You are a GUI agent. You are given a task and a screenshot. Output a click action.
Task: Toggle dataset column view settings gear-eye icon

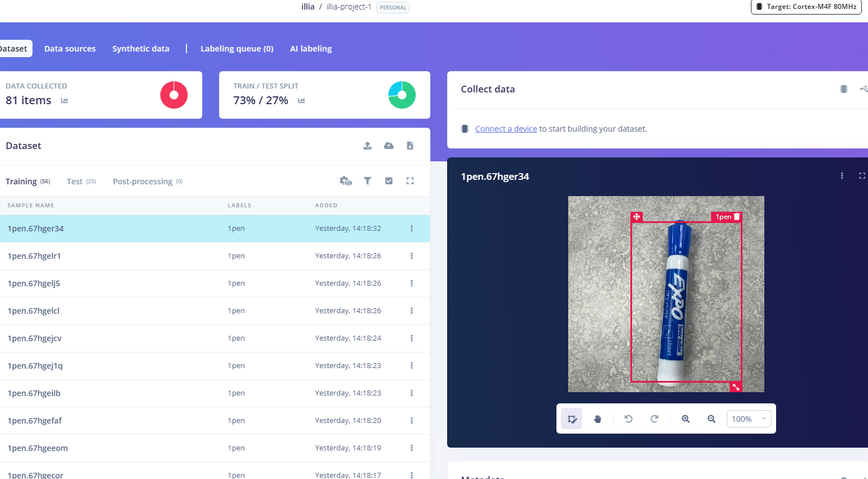pyautogui.click(x=346, y=181)
